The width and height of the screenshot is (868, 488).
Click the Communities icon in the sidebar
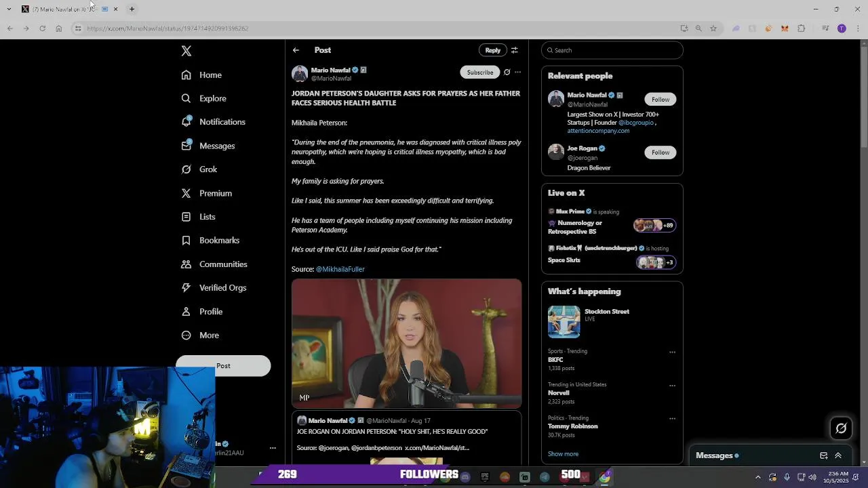[x=186, y=264]
